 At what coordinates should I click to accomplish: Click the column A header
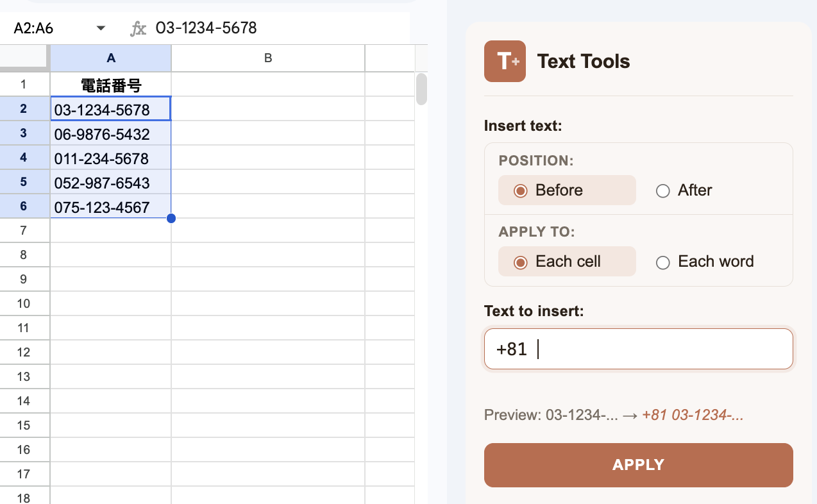[110, 57]
